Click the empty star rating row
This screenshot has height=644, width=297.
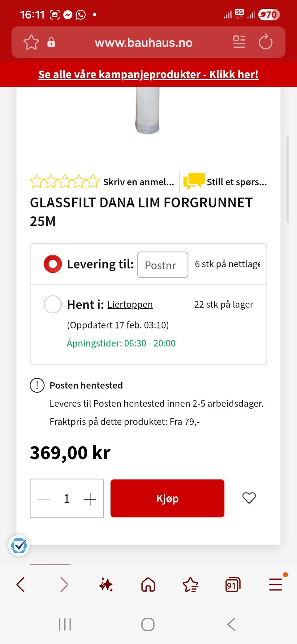[x=65, y=181]
